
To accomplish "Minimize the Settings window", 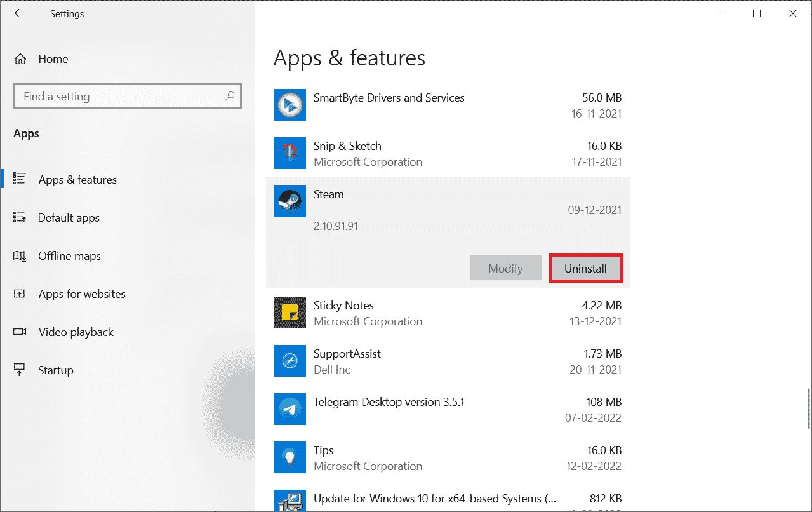I will 719,13.
